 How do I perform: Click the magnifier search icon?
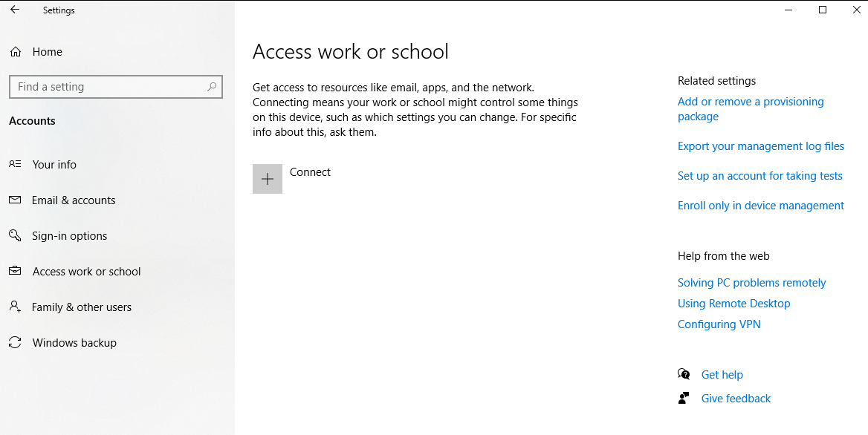(212, 87)
